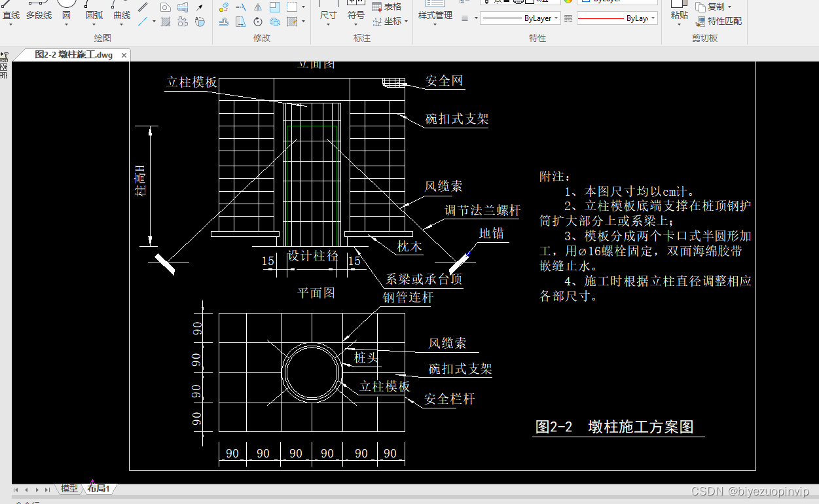Click the stretch page icon in 修改

(x=241, y=22)
